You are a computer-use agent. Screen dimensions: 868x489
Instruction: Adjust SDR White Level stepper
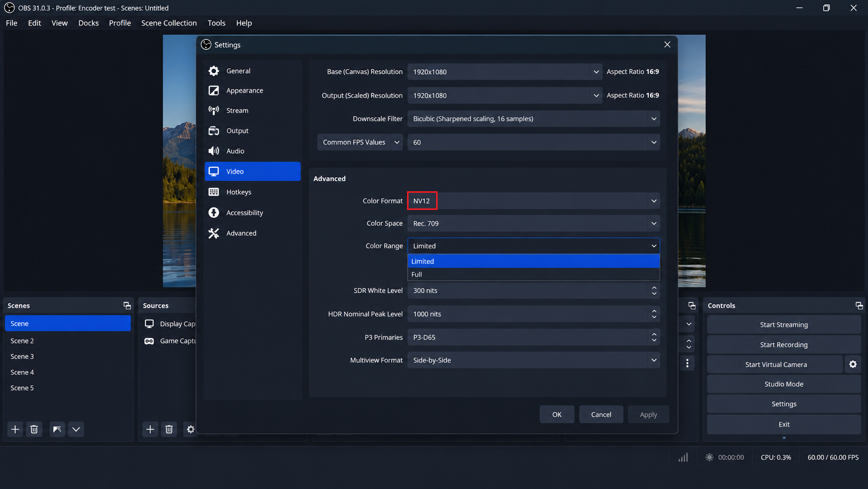coord(654,290)
